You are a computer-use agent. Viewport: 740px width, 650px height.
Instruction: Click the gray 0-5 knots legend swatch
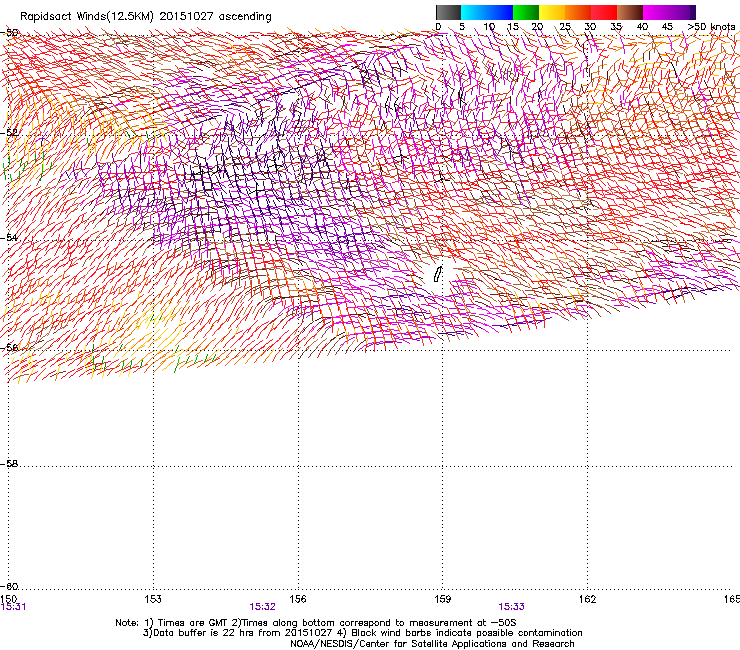(448, 12)
